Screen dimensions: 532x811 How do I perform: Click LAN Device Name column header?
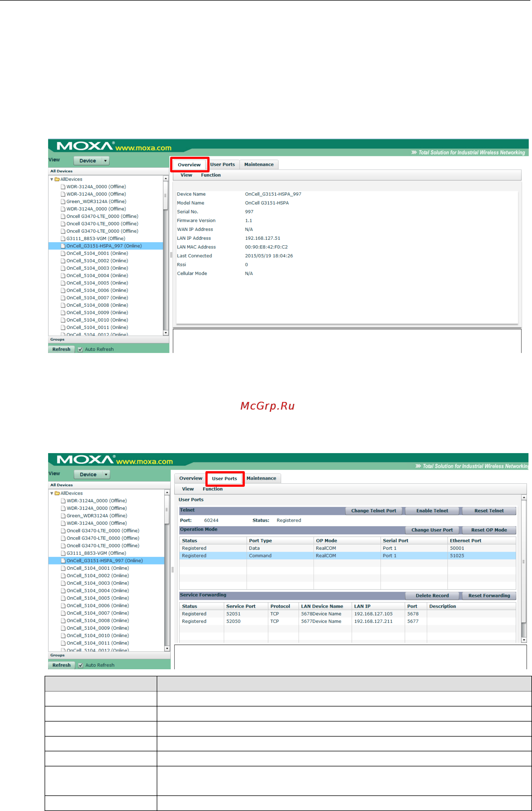[x=325, y=606]
